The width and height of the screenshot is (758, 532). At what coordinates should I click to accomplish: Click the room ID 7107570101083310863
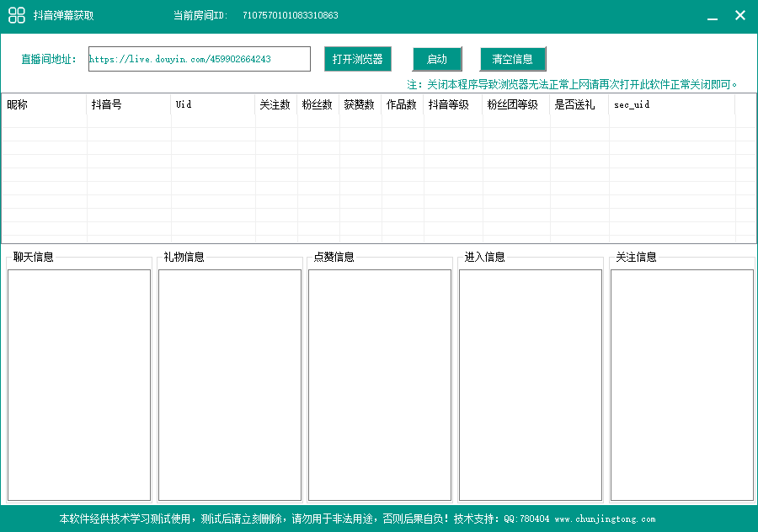coord(290,15)
